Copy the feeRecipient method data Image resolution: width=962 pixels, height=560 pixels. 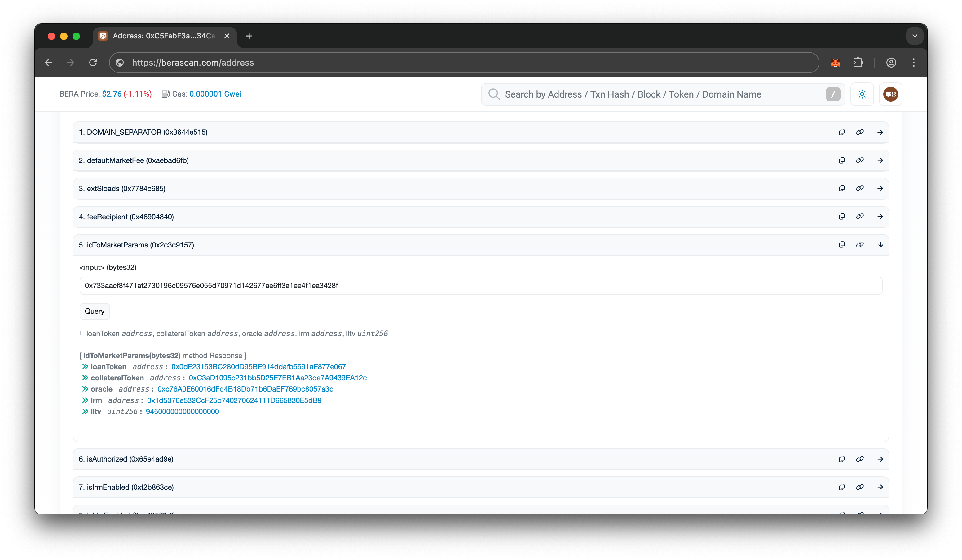[x=842, y=216]
